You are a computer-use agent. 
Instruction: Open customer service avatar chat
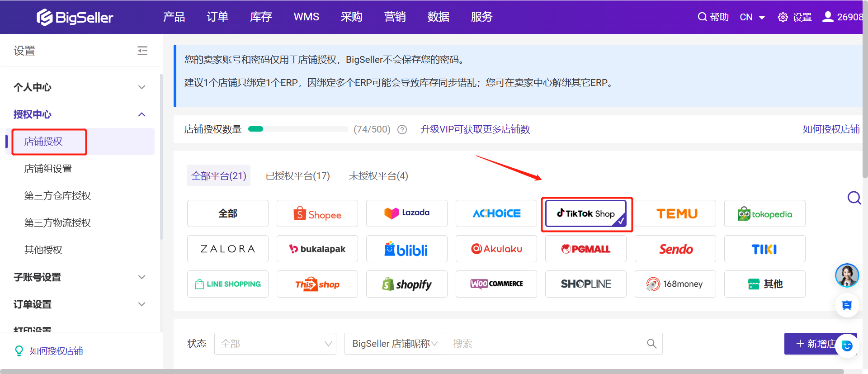tap(847, 275)
